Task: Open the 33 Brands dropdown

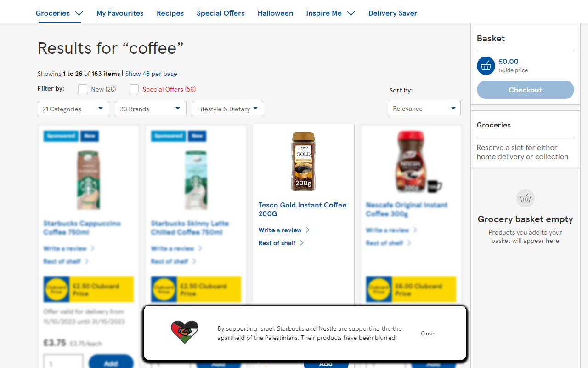Action: (x=151, y=109)
